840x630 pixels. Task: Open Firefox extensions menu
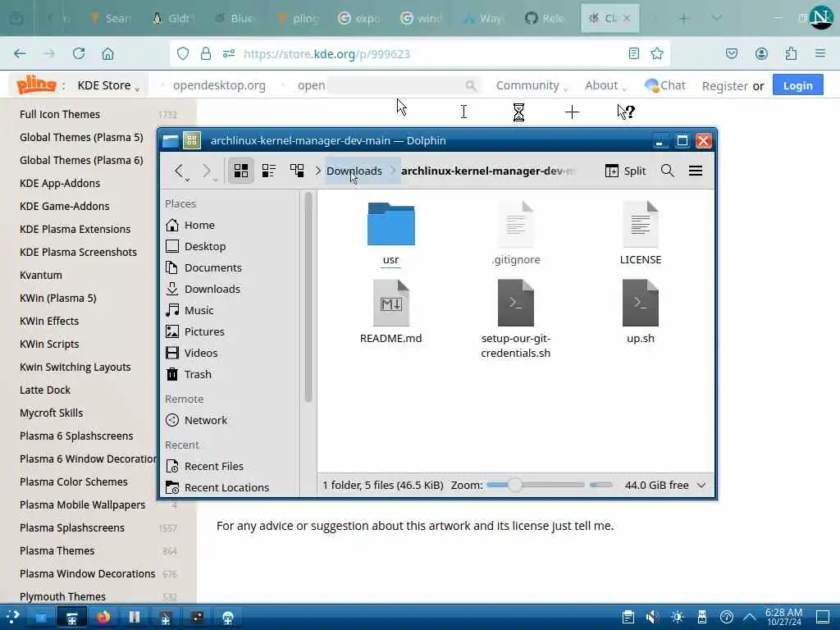coord(791,53)
